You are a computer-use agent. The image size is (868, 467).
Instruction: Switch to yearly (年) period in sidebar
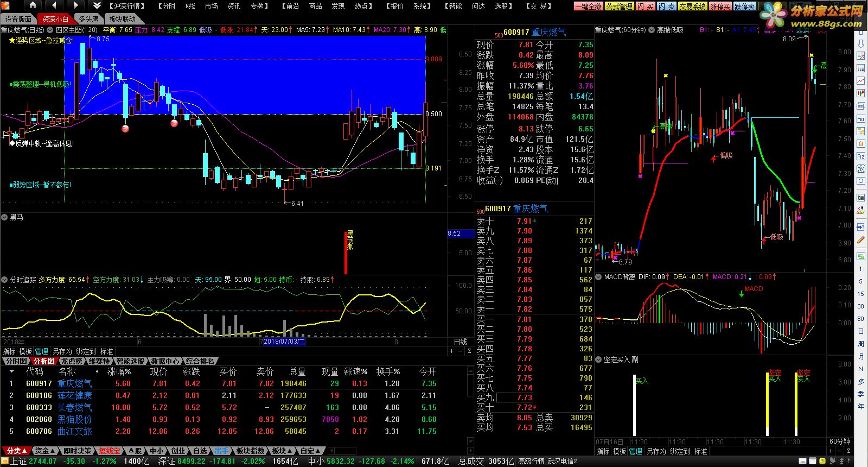pyautogui.click(x=860, y=406)
